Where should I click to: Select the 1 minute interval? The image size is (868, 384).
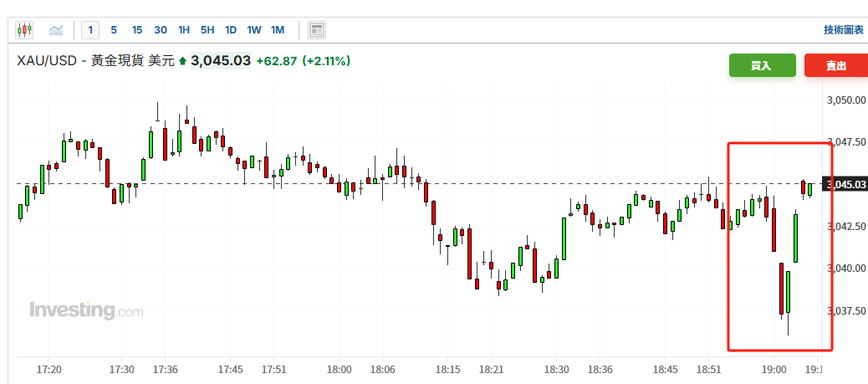click(90, 30)
